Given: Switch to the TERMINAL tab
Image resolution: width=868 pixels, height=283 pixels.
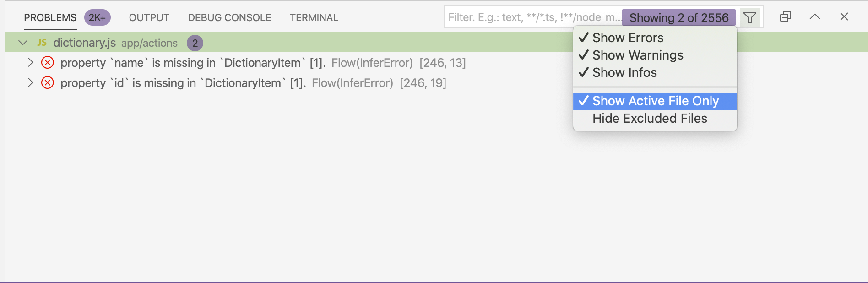Looking at the screenshot, I should 314,17.
